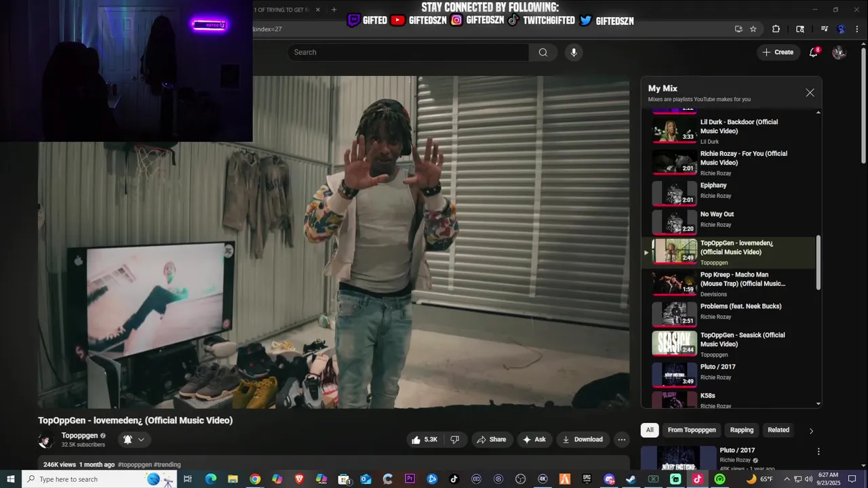Click the Ask button

(x=534, y=439)
